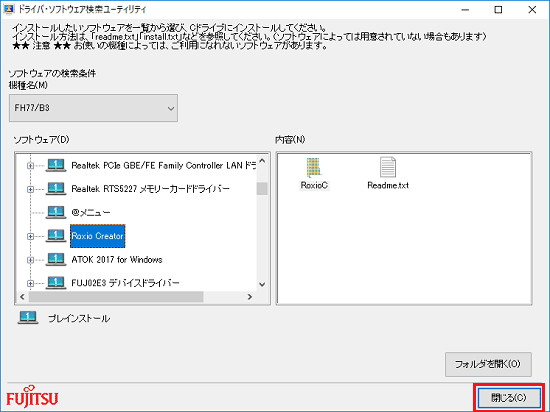Click laptop icon beside FUJ02E3 デバイスドライバー

point(56,282)
